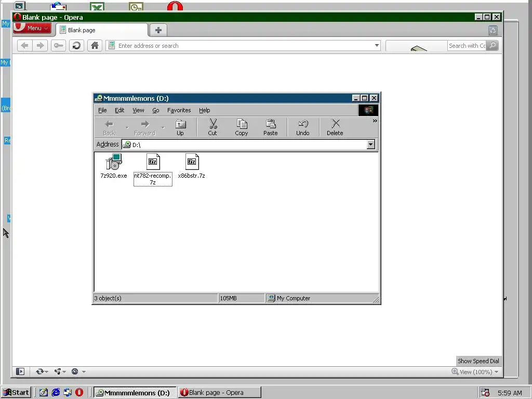Open the Back history dropdown arrow
This screenshot has height=399, width=532.
(127, 128)
